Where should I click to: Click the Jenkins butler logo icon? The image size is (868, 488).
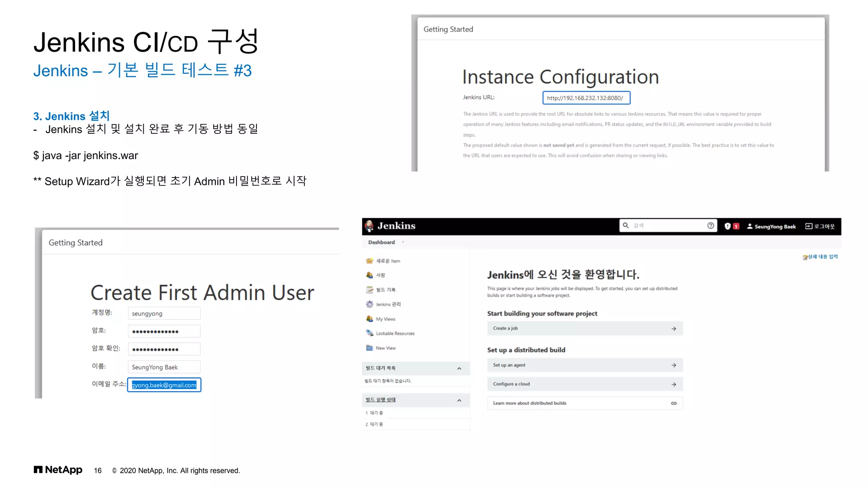point(369,226)
